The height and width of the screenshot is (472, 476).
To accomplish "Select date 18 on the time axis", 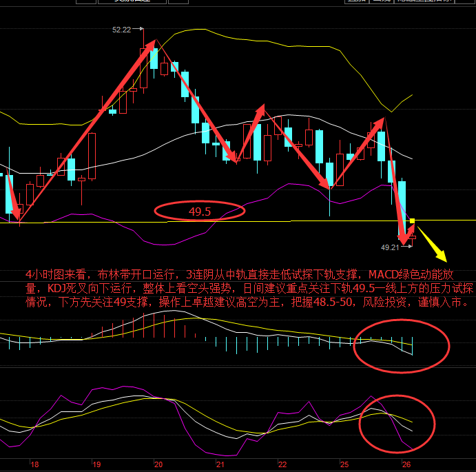I will (x=35, y=465).
